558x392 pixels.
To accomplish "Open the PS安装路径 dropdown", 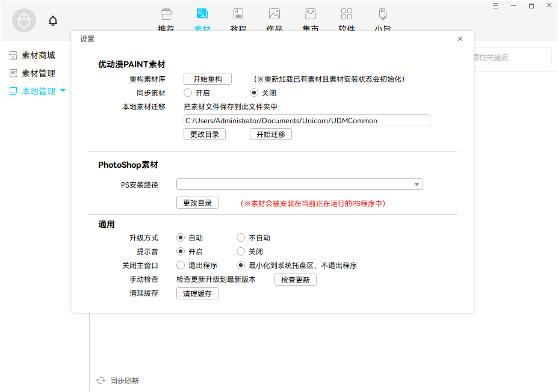I will click(x=417, y=184).
